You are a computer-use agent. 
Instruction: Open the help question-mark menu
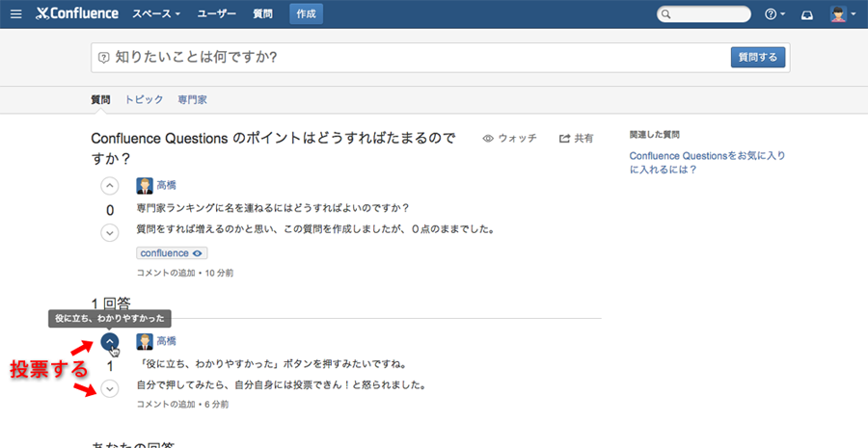(x=774, y=14)
